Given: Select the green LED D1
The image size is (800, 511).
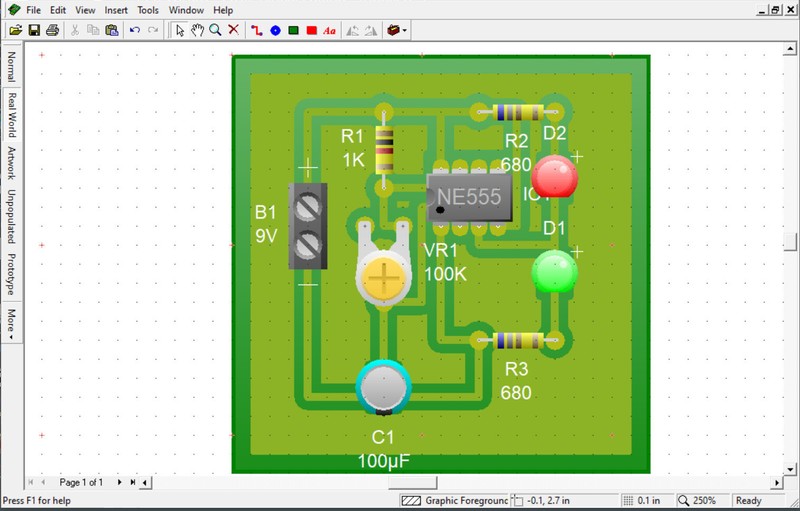Looking at the screenshot, I should (x=555, y=271).
